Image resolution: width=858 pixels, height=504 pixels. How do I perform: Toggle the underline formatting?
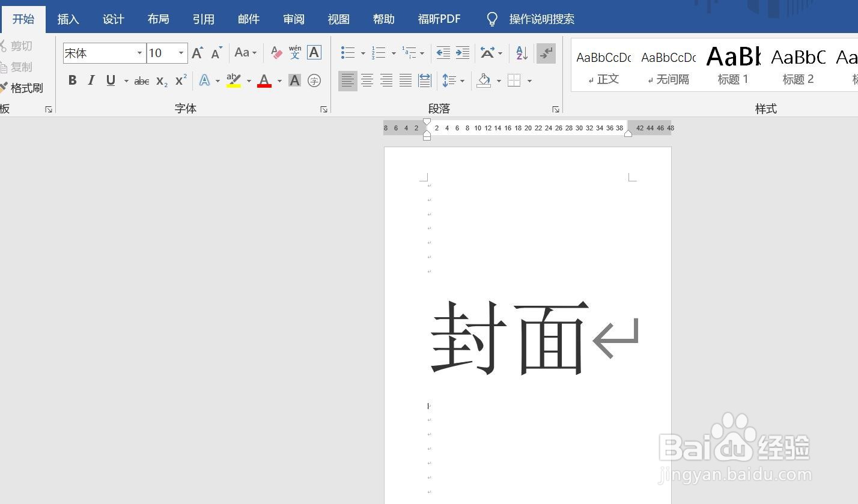[x=111, y=80]
